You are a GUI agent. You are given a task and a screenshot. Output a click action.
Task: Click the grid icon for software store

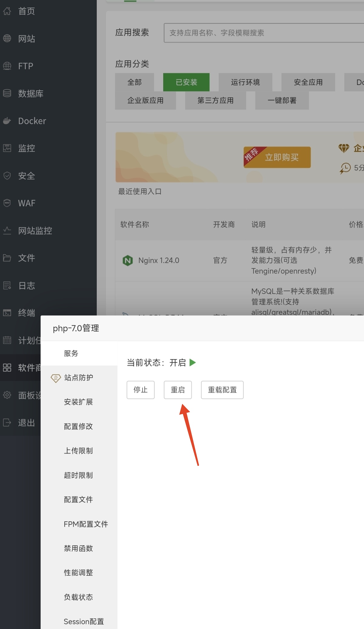(x=7, y=368)
